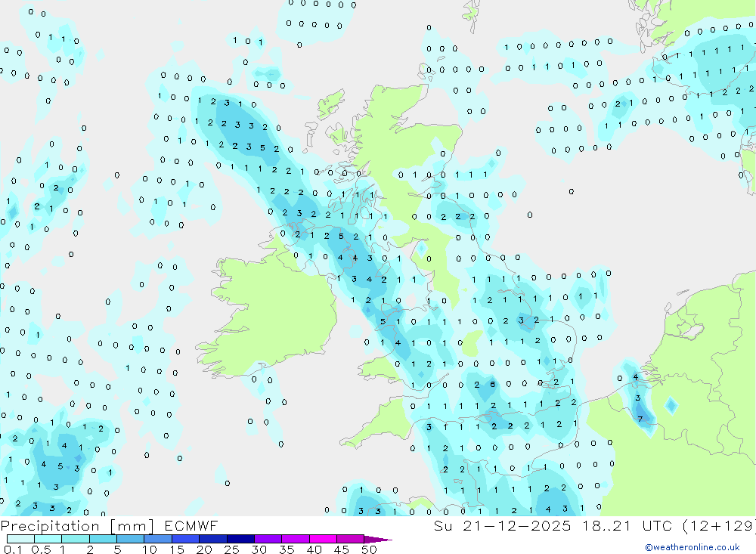Click the 40–45 mm magenta legend swatch
756x554 pixels.
click(x=323, y=539)
